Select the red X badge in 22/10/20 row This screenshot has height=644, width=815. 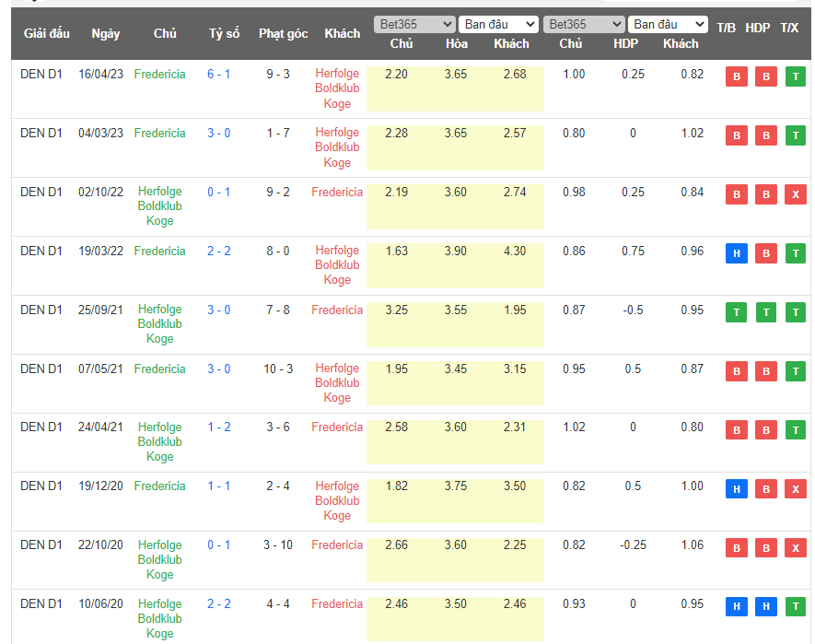pos(795,548)
